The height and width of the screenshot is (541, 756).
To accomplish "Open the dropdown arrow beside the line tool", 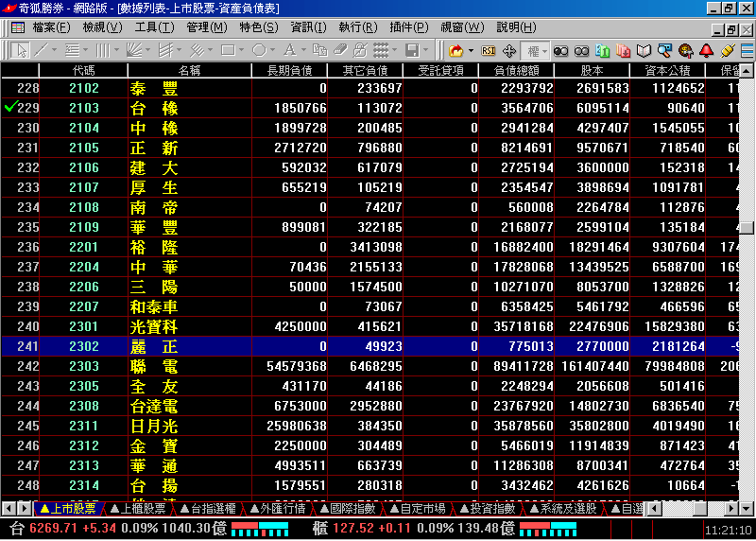I will [54, 50].
